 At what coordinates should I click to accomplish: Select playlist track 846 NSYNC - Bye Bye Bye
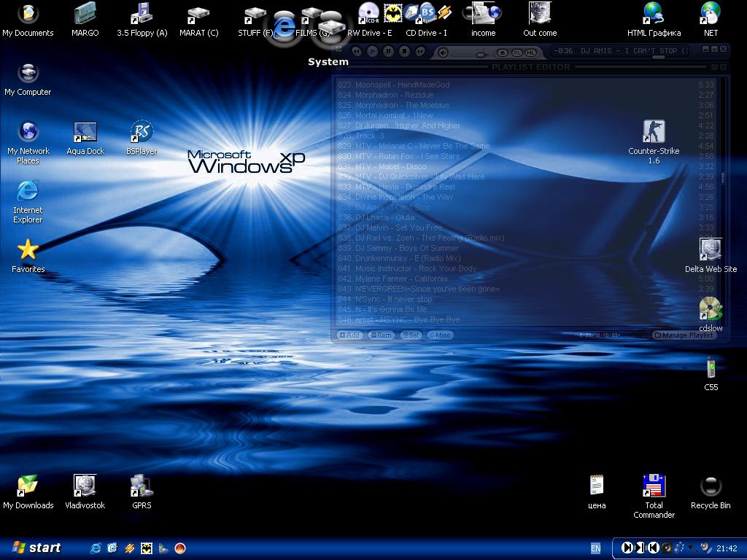pyautogui.click(x=526, y=319)
